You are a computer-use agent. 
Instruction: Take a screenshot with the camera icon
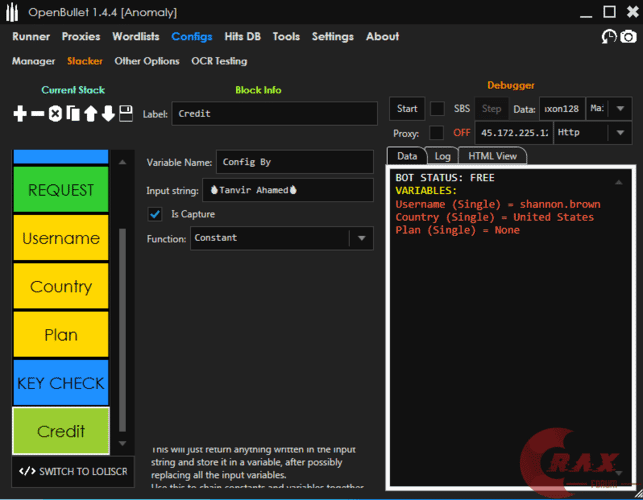click(628, 37)
